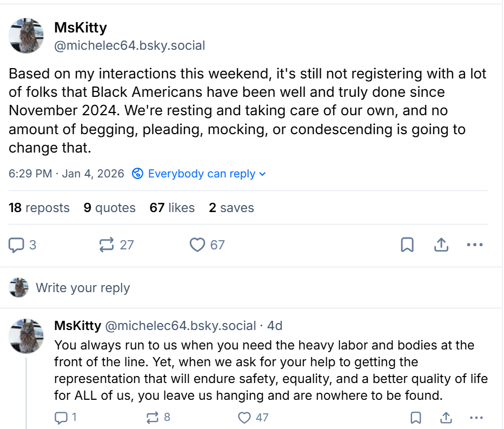The image size is (504, 429).
Task: Open MsKitty profile avatar at top
Action: (x=26, y=36)
